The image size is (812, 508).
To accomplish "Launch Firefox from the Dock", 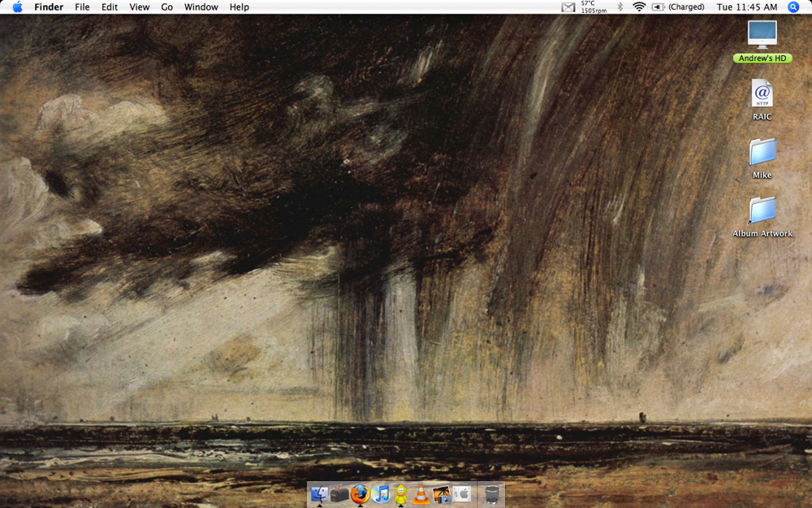I will click(360, 494).
